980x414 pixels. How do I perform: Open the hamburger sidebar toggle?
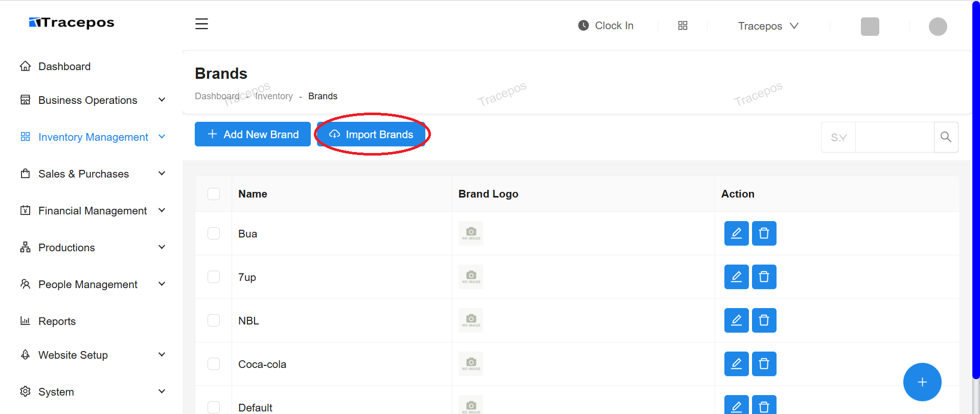pyautogui.click(x=201, y=24)
